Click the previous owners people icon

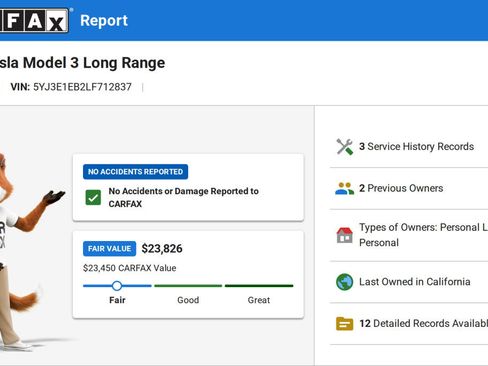click(x=345, y=188)
